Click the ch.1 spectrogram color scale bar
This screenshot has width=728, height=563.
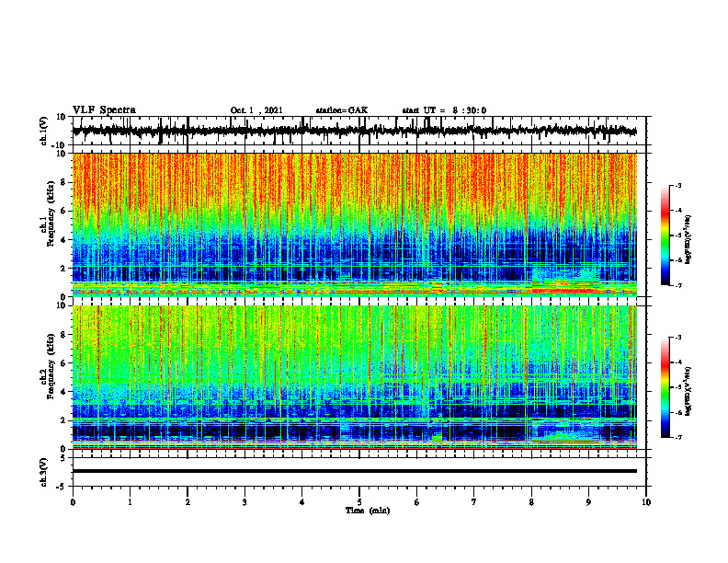pos(665,236)
